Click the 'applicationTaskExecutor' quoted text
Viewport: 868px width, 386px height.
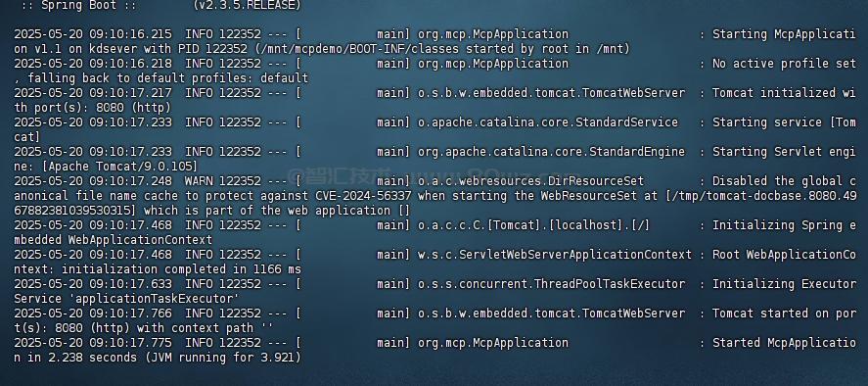click(151, 299)
